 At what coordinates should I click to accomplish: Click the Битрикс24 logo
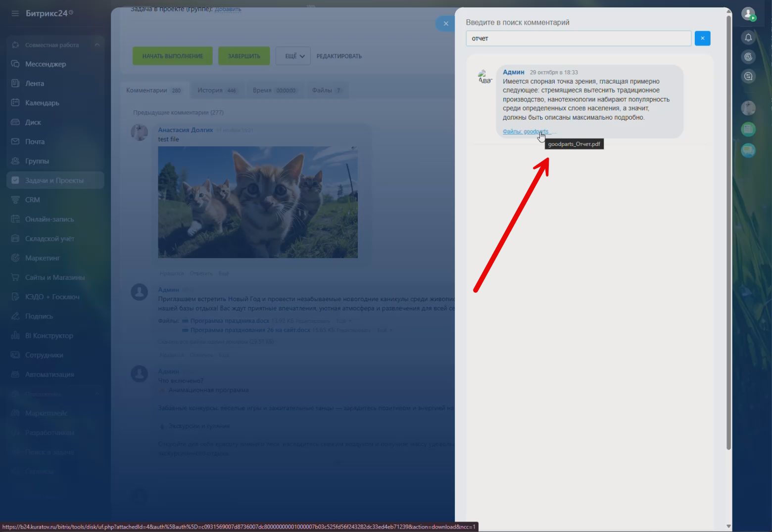tap(49, 13)
